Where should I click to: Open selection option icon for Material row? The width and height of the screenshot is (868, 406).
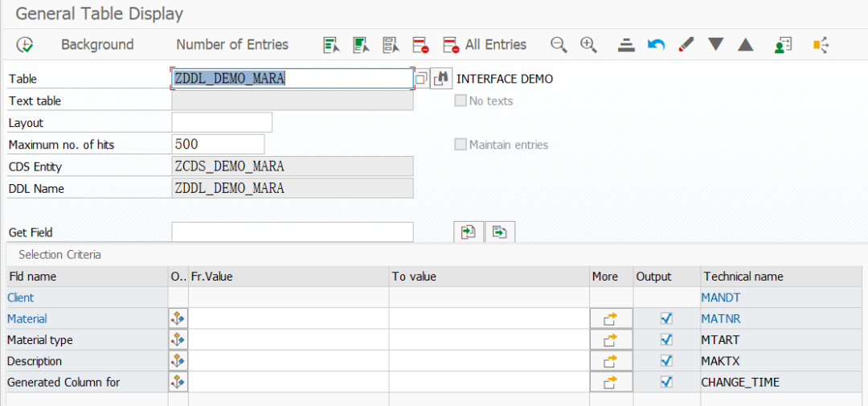(178, 318)
